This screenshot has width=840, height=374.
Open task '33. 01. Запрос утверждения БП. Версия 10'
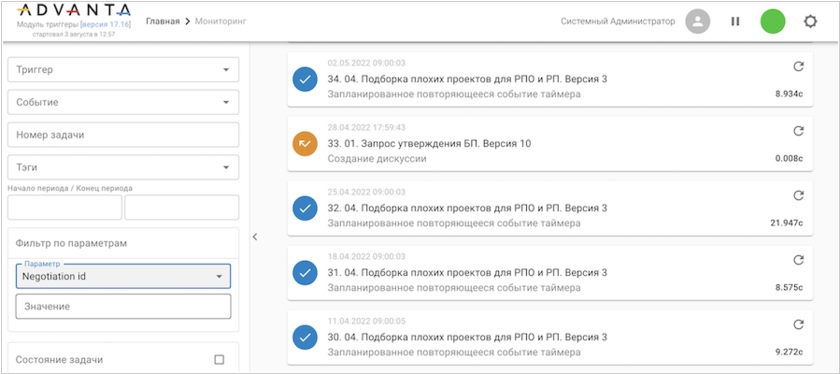coord(429,144)
